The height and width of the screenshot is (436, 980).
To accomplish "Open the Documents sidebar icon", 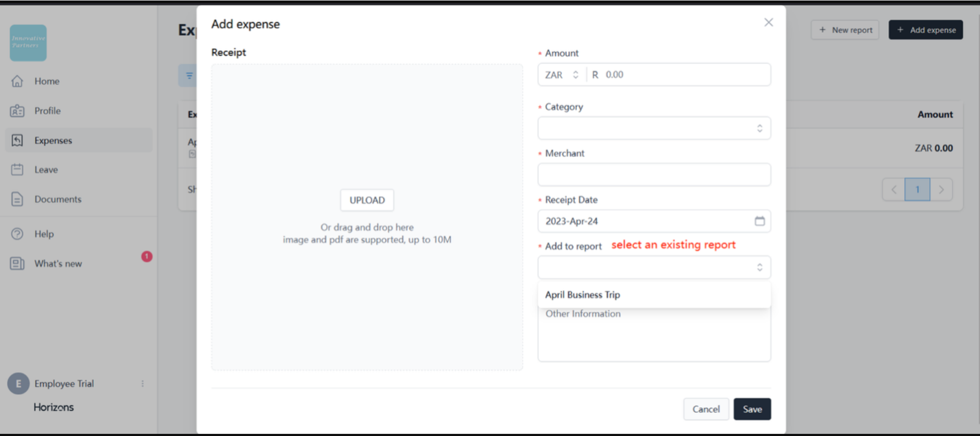I will pos(18,199).
